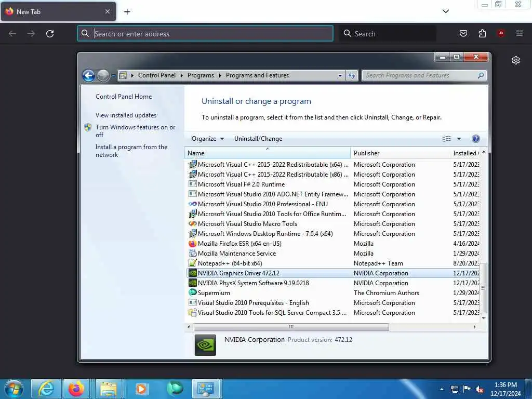Select Microsoft Visual F# 2.0 Runtime

[x=241, y=184]
